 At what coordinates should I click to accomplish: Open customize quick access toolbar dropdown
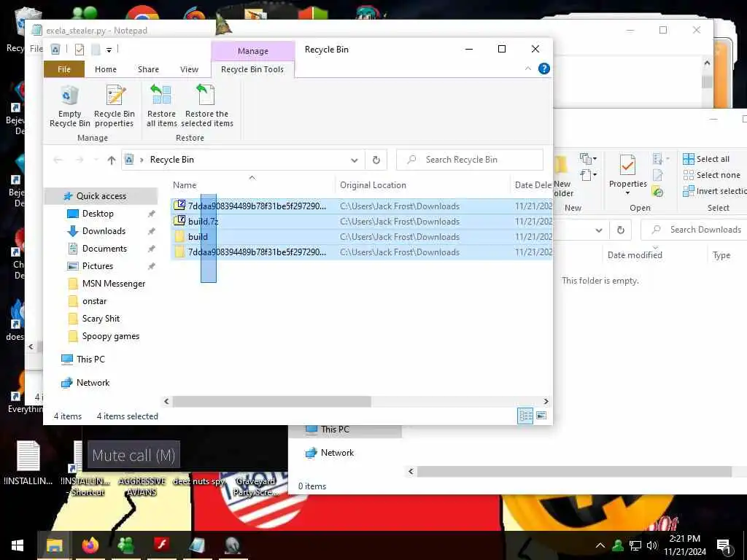pos(109,50)
